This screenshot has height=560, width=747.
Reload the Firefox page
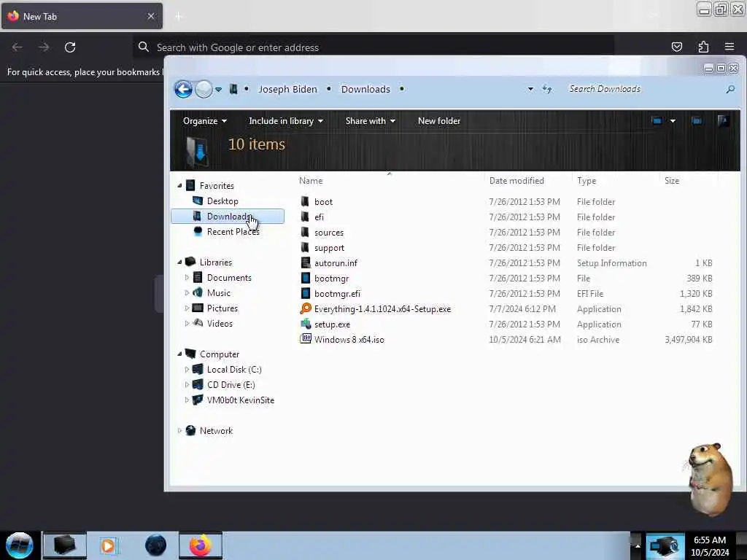coord(70,47)
